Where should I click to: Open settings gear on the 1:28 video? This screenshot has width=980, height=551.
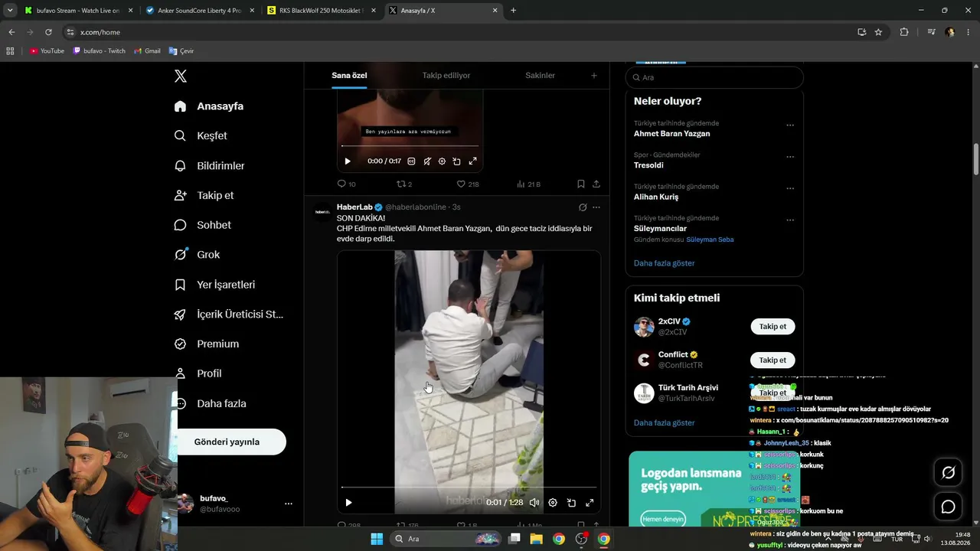pyautogui.click(x=553, y=503)
